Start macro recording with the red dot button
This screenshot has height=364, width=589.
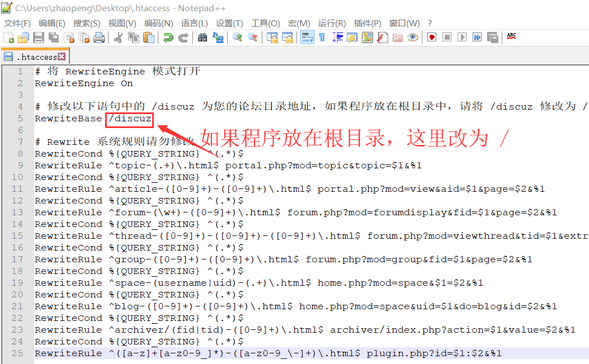pyautogui.click(x=432, y=37)
